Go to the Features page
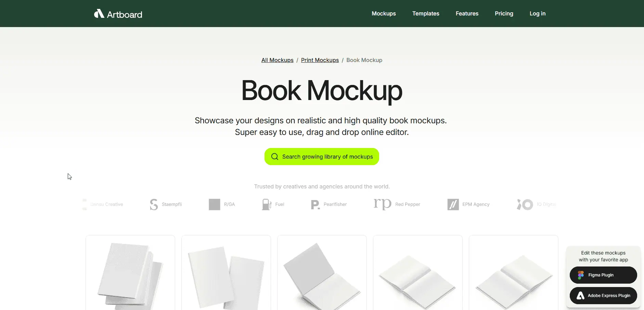 [467, 14]
